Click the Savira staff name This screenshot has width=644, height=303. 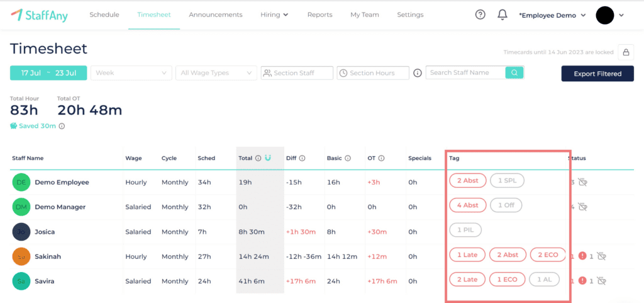point(45,281)
